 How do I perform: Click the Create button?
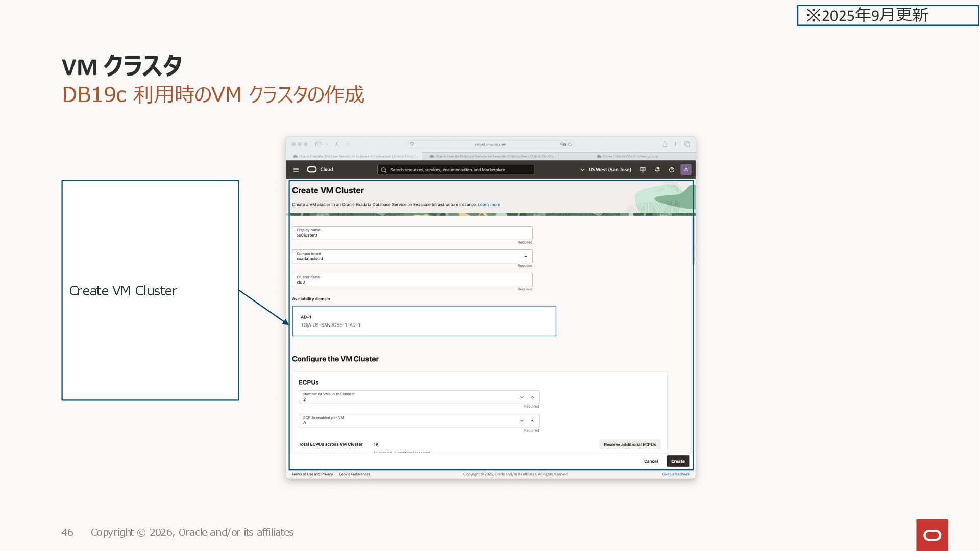point(677,461)
